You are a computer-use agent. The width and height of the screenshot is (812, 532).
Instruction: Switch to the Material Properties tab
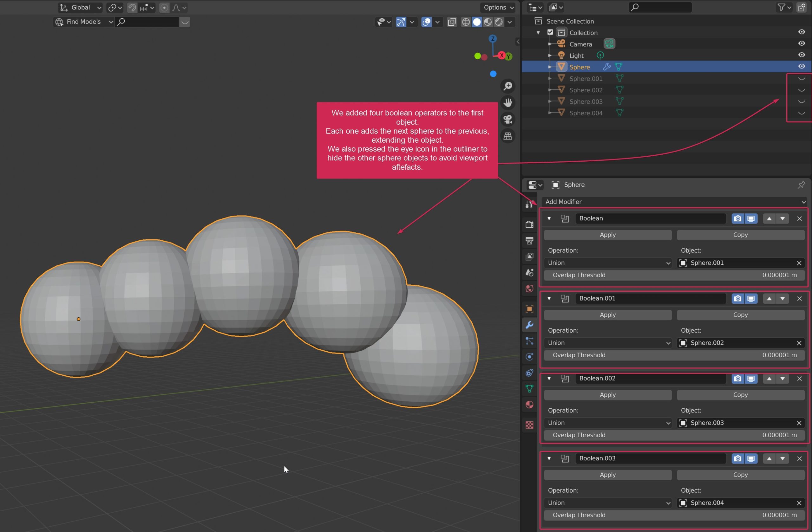[529, 405]
